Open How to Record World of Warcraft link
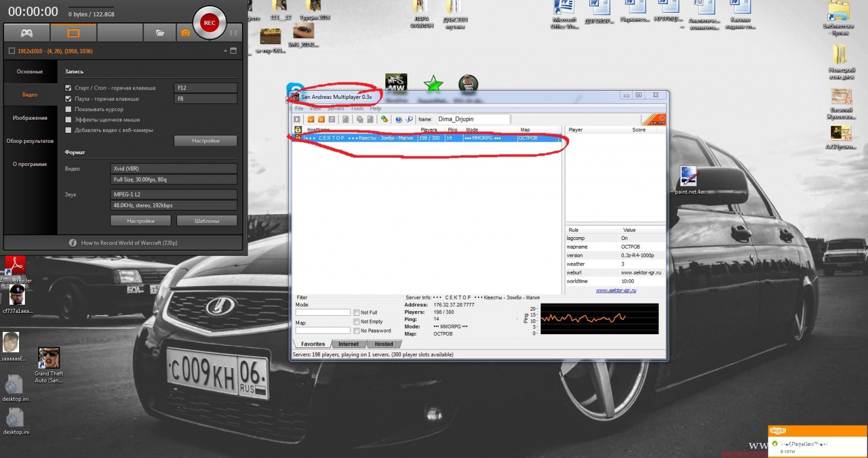Screen dimensions: 868x458 (x=129, y=243)
